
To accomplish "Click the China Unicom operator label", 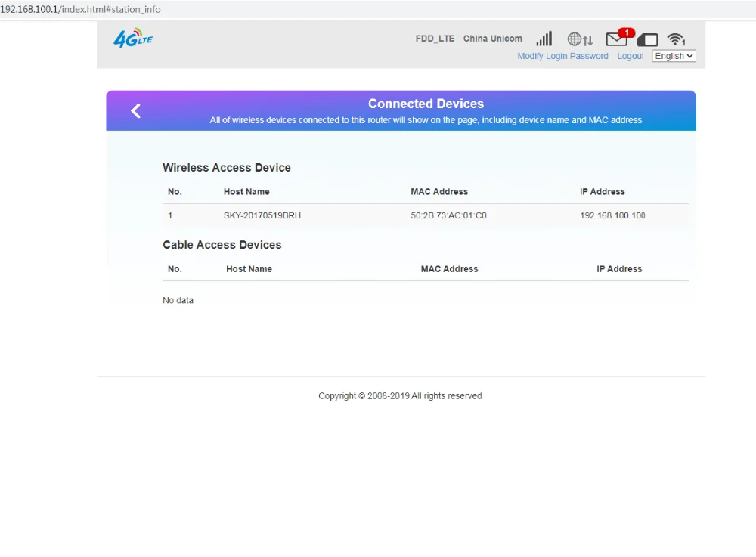I will point(493,39).
